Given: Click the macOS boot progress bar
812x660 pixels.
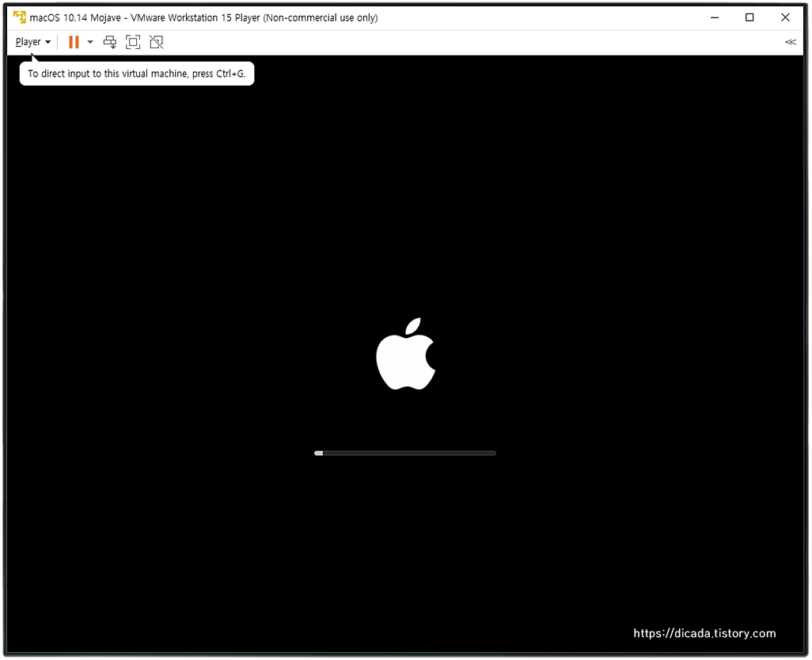Looking at the screenshot, I should pos(405,453).
